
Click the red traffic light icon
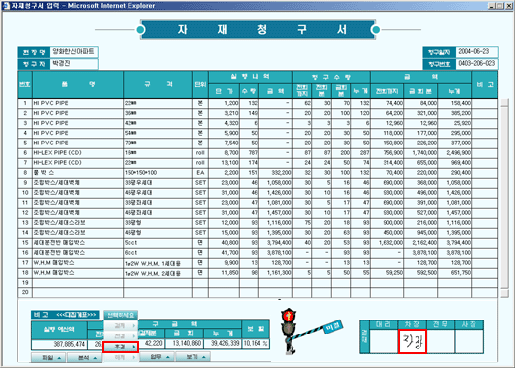point(288,315)
